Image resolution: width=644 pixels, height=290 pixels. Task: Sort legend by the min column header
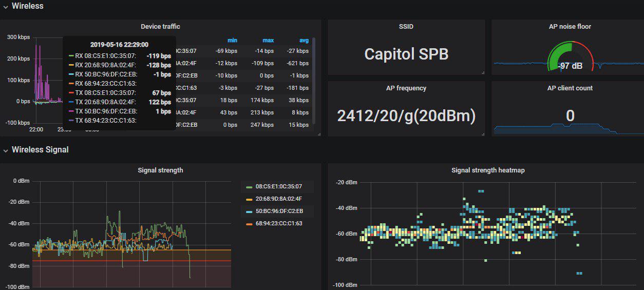coord(232,41)
